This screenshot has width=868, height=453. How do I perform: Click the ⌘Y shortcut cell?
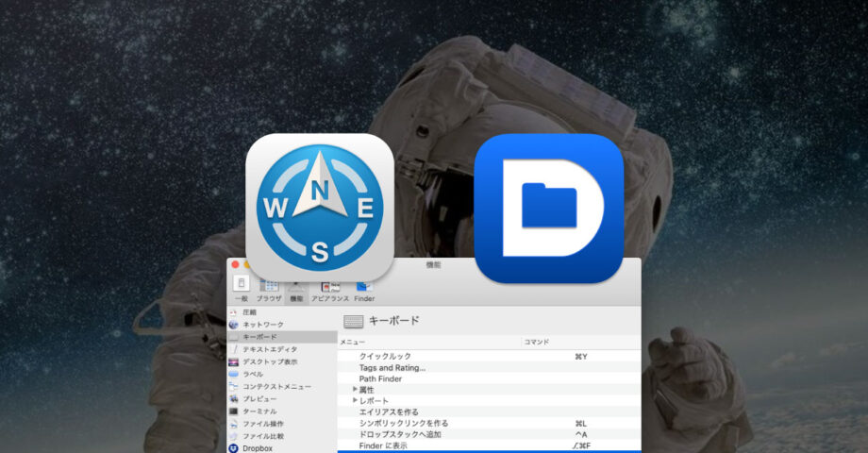coord(580,357)
